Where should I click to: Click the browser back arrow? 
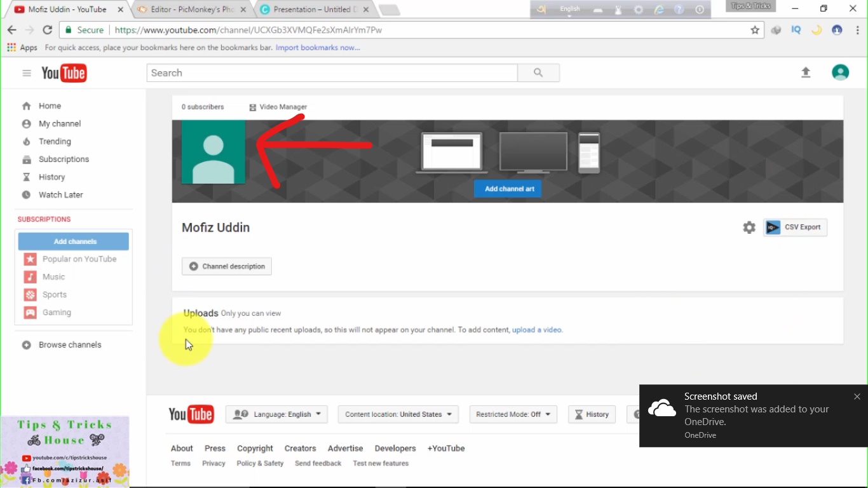(11, 30)
